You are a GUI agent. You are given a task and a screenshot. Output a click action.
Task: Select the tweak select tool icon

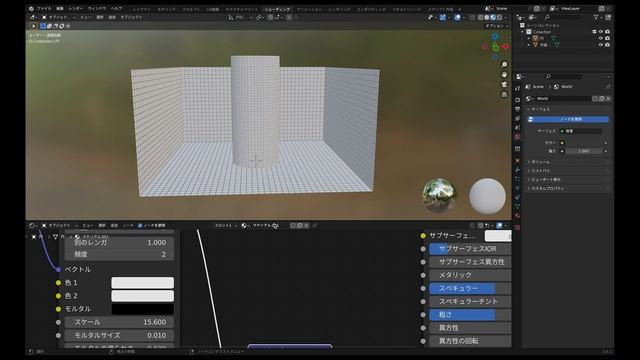click(x=33, y=26)
